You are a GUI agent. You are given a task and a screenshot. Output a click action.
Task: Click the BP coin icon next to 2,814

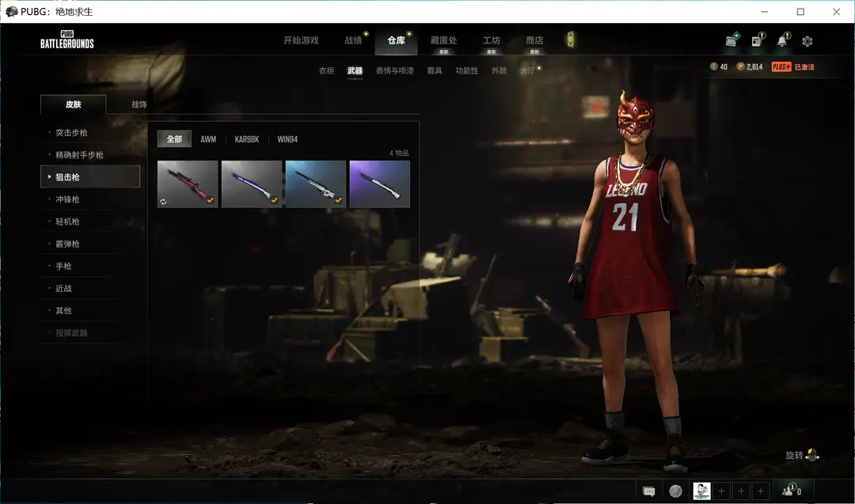pyautogui.click(x=740, y=66)
